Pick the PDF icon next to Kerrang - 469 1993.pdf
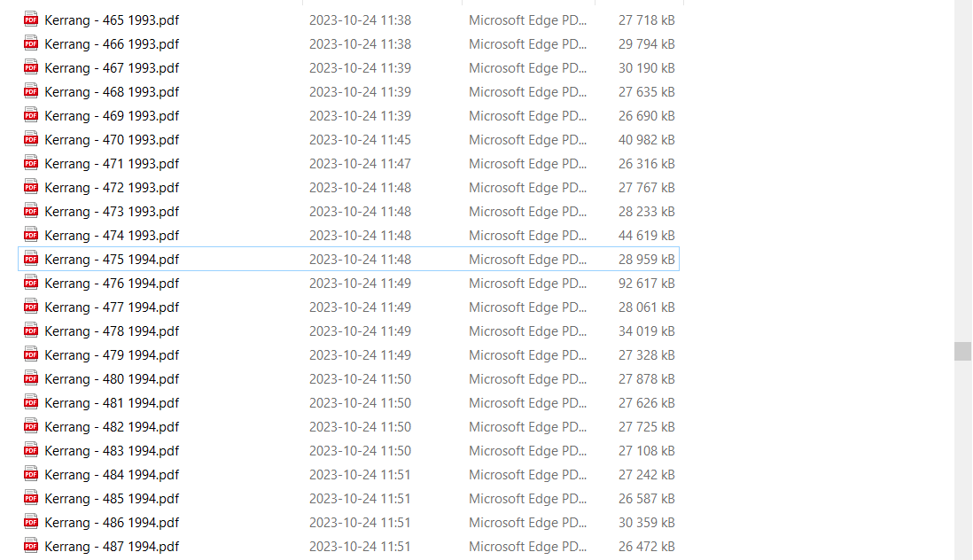The image size is (973, 560). point(30,115)
